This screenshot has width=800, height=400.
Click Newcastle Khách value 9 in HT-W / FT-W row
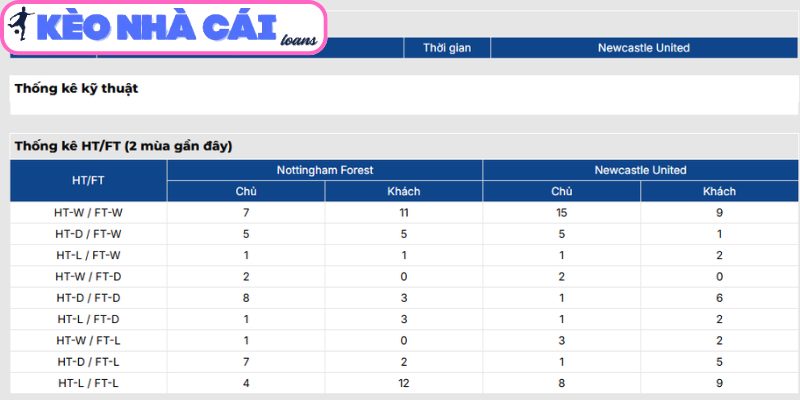(x=719, y=213)
